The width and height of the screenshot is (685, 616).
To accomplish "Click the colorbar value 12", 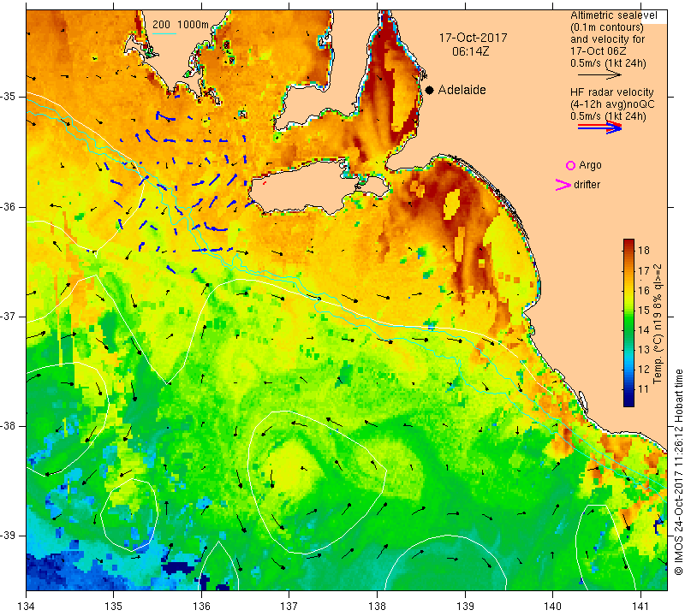I will [x=644, y=370].
